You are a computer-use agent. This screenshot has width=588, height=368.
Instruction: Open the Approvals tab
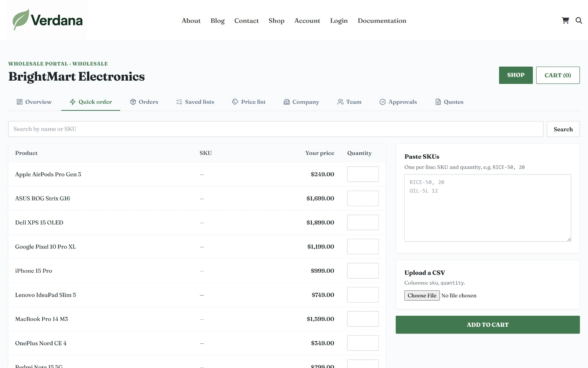pos(398,102)
